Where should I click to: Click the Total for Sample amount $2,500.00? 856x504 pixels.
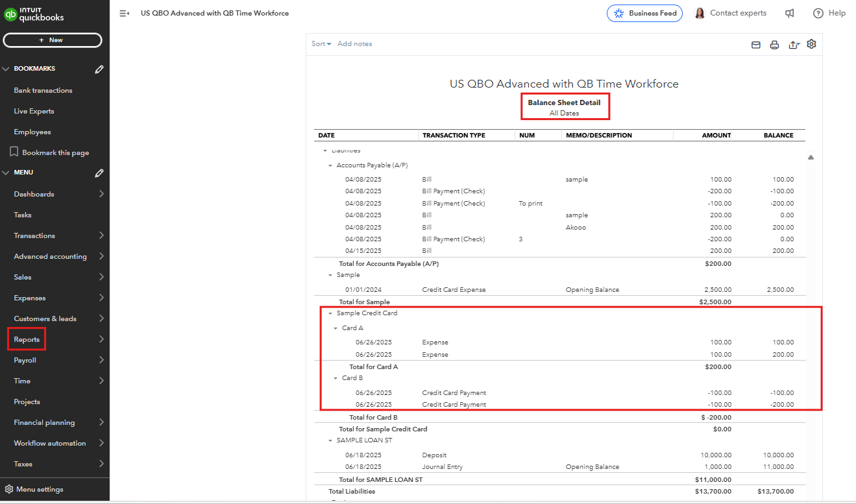click(715, 302)
